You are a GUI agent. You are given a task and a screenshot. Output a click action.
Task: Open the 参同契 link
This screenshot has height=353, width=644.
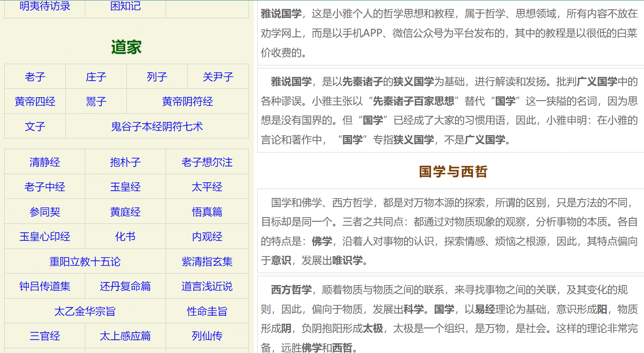click(x=45, y=212)
